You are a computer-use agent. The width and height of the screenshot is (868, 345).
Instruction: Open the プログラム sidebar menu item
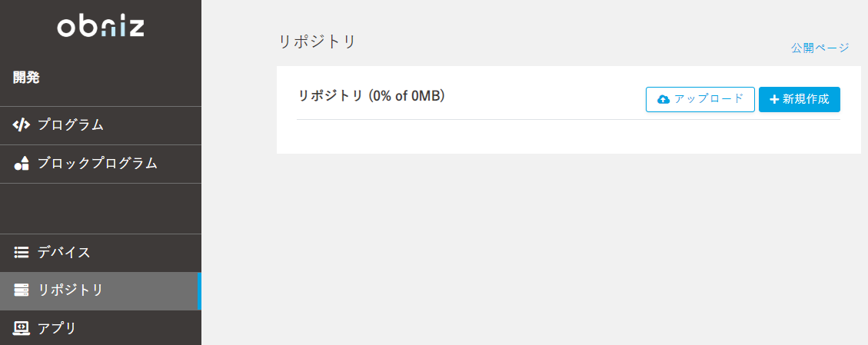click(x=101, y=125)
